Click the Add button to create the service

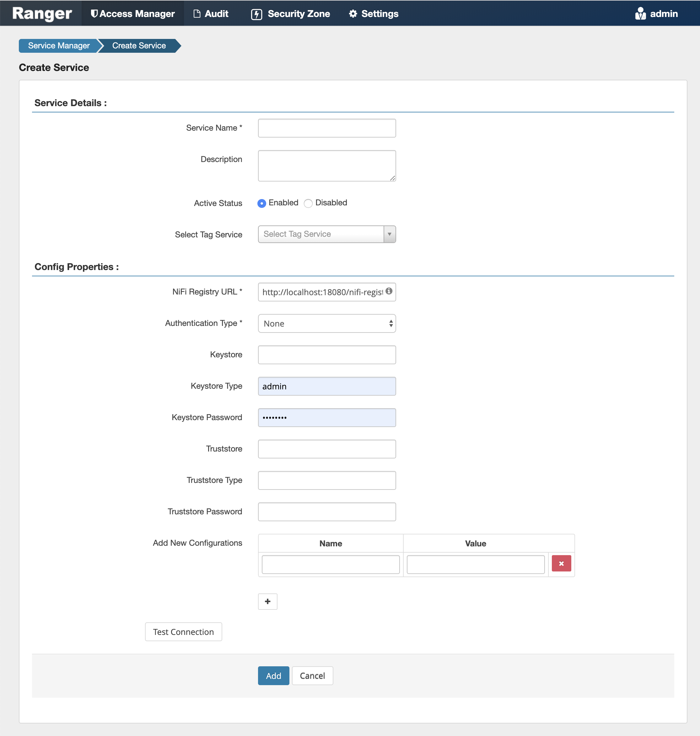coord(273,675)
